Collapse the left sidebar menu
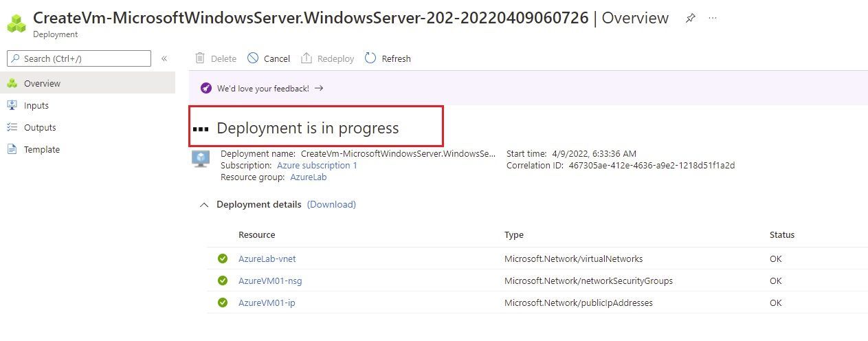The image size is (868, 341). 164,58
